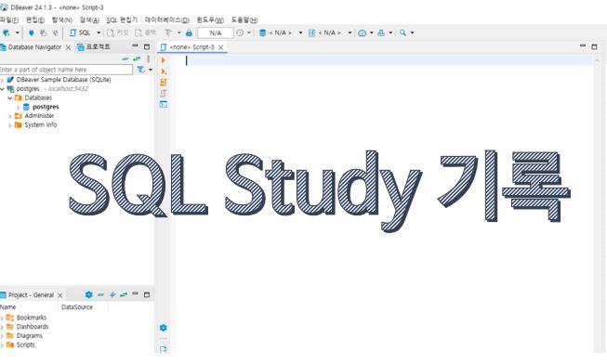Close the Database Navigator tab
This screenshot has height=364, width=607.
click(x=68, y=47)
